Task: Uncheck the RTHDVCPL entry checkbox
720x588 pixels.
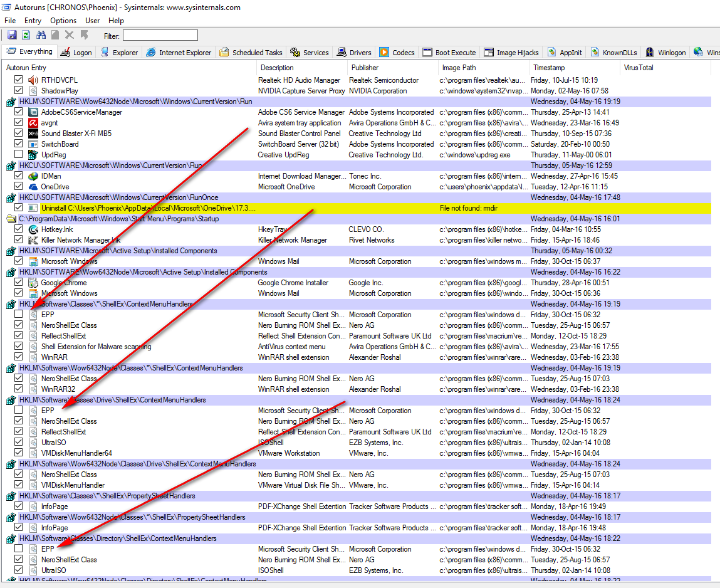Action: point(18,80)
